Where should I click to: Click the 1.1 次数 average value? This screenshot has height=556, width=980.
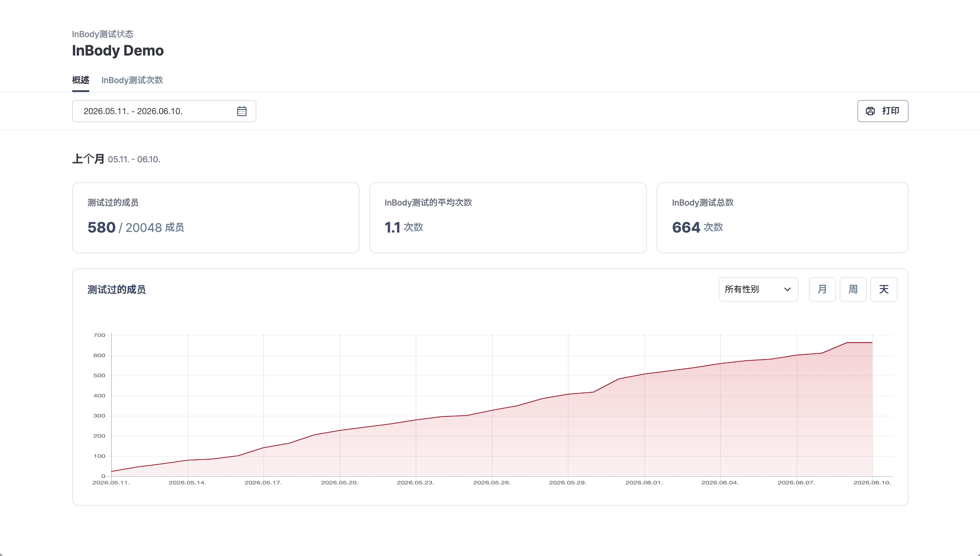click(404, 228)
